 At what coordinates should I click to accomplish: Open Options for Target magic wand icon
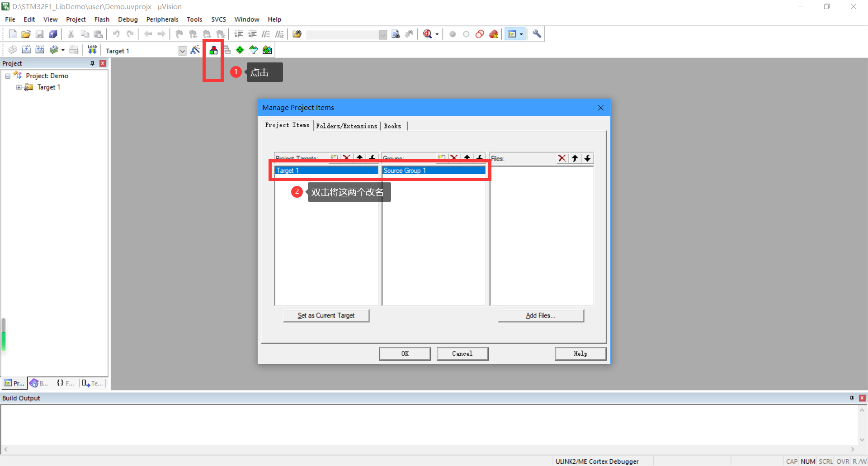point(195,50)
